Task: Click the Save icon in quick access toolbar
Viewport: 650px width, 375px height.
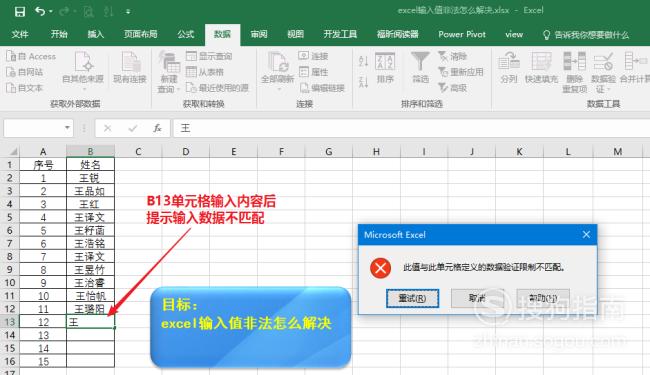Action: [19, 11]
